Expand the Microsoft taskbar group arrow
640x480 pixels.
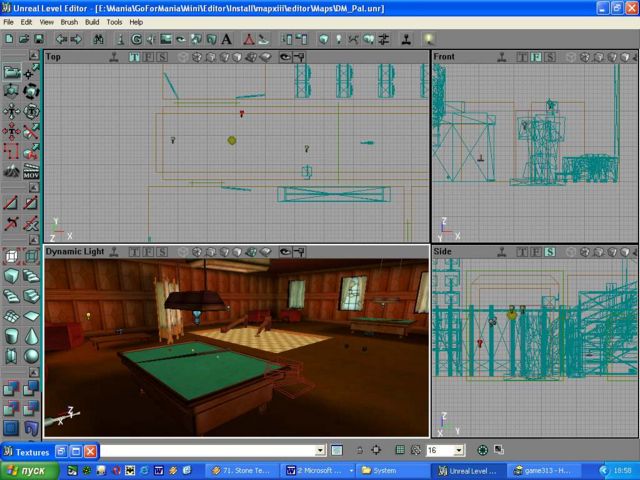pyautogui.click(x=351, y=471)
